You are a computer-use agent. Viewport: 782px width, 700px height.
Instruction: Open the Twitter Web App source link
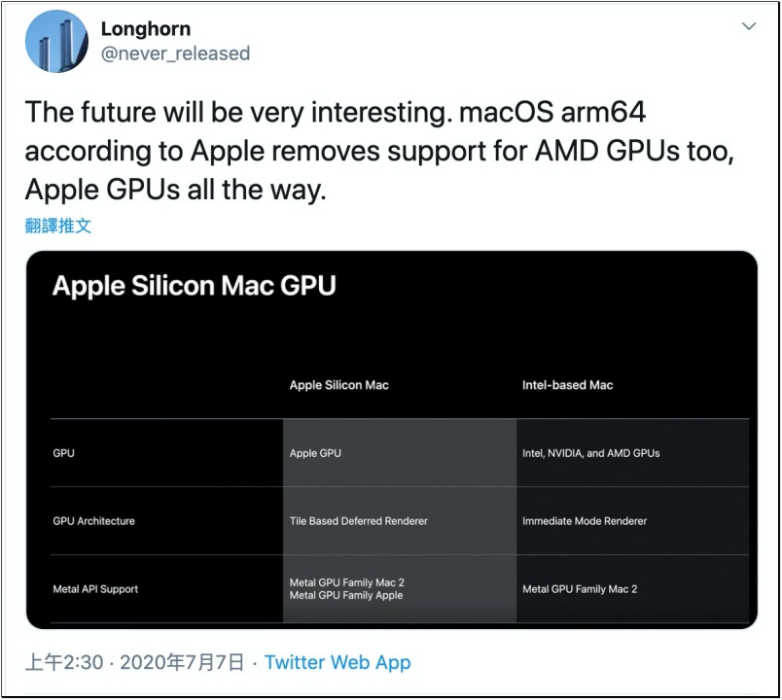[338, 662]
